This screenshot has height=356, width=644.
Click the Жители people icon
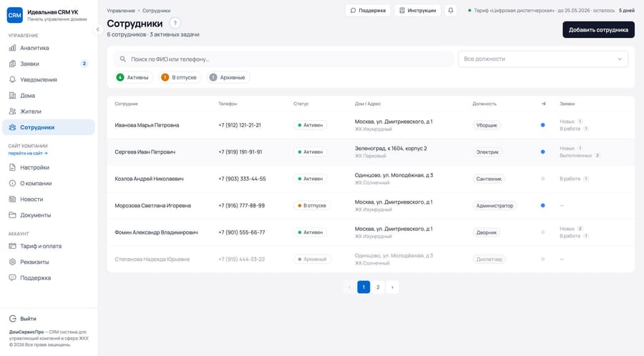tap(12, 111)
